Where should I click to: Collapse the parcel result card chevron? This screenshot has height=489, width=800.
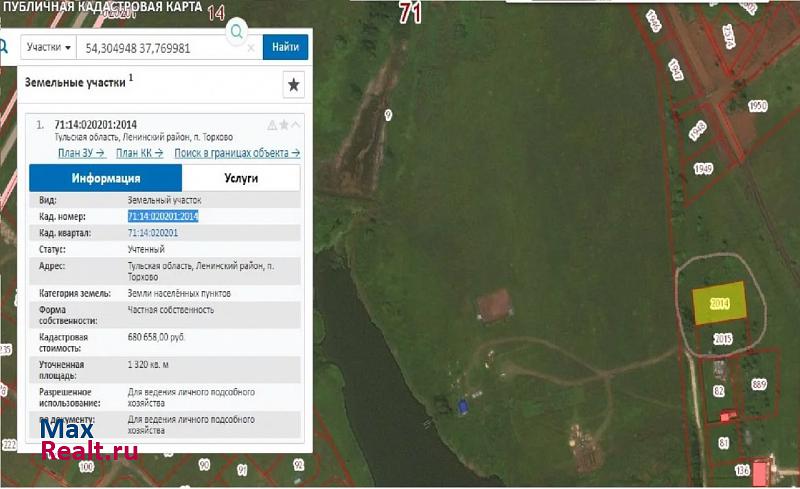(295, 125)
